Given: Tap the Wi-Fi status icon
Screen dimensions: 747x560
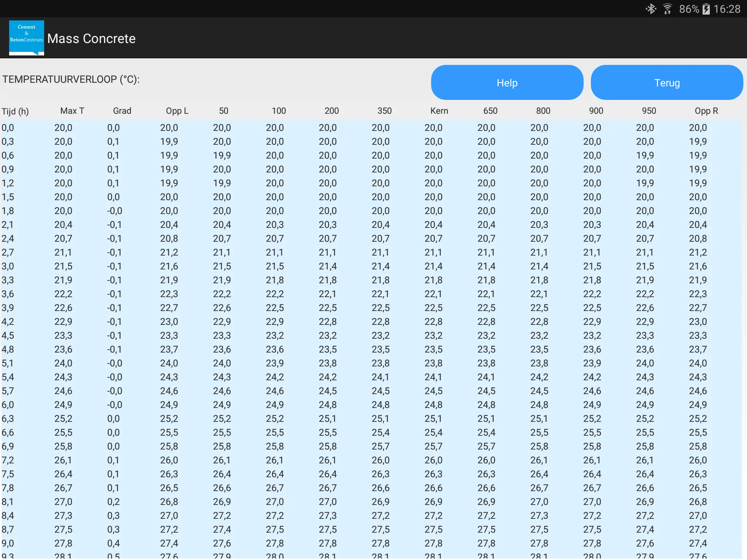Looking at the screenshot, I should pyautogui.click(x=667, y=9).
